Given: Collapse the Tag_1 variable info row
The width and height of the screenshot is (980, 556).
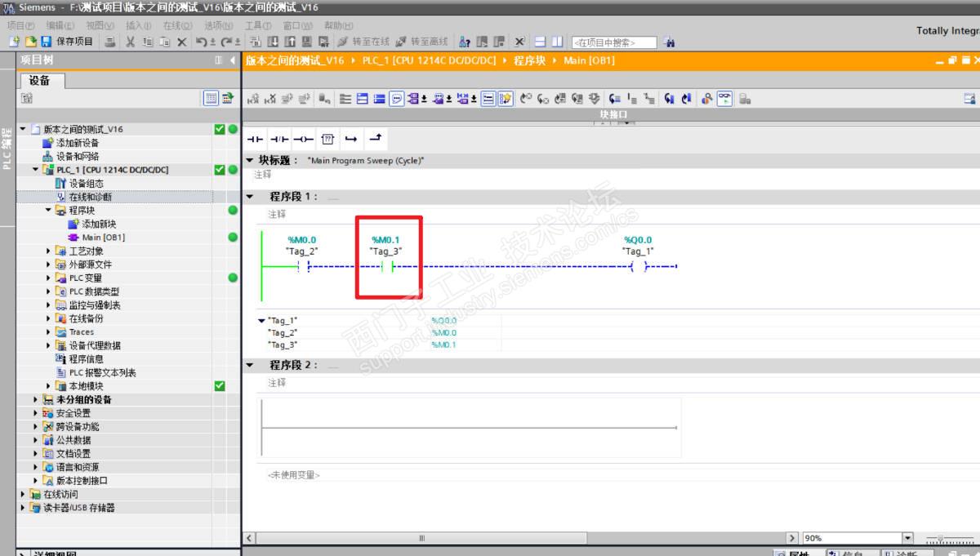Looking at the screenshot, I should click(261, 321).
